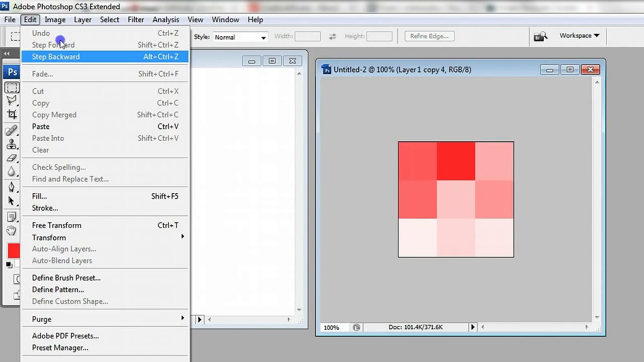Click the status bar preview icon in Untitled-2
Viewport: 644px width, 362px height.
pos(357,327)
